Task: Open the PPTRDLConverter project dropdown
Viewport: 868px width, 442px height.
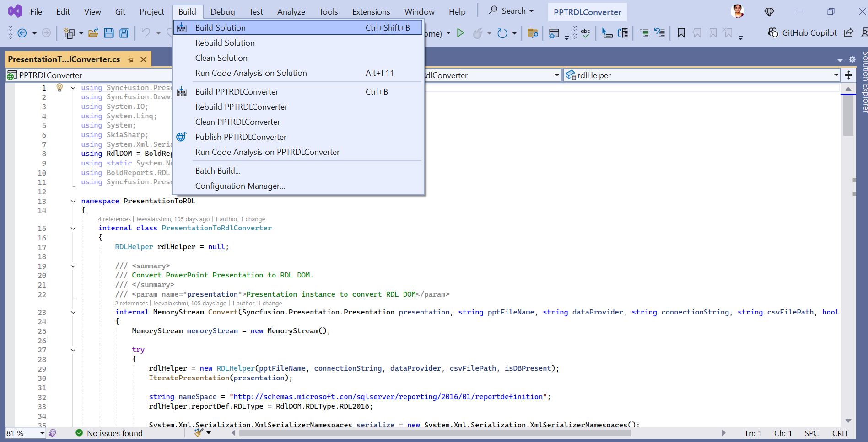Action: pos(88,75)
